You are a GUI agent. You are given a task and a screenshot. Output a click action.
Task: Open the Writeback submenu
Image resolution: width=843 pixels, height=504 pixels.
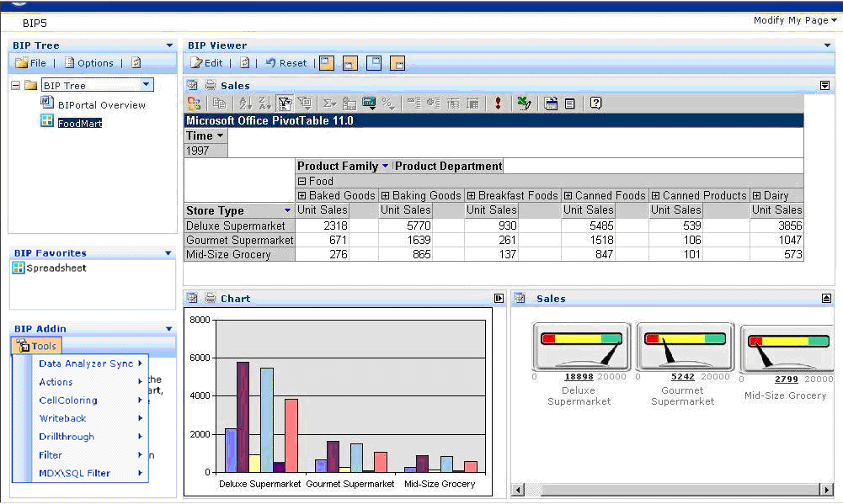(x=90, y=418)
